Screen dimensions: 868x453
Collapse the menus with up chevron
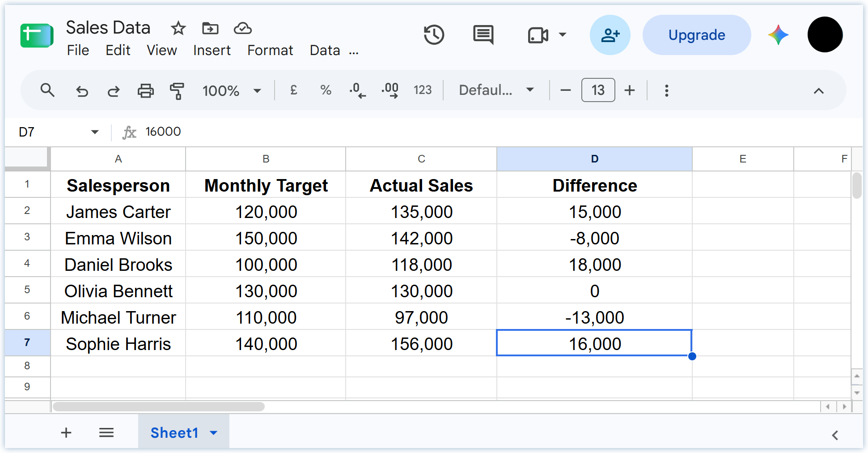[818, 91]
